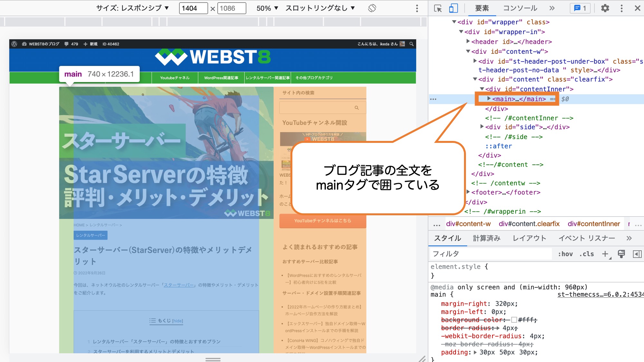Click the WordPress logo in admin bar

(14, 44)
